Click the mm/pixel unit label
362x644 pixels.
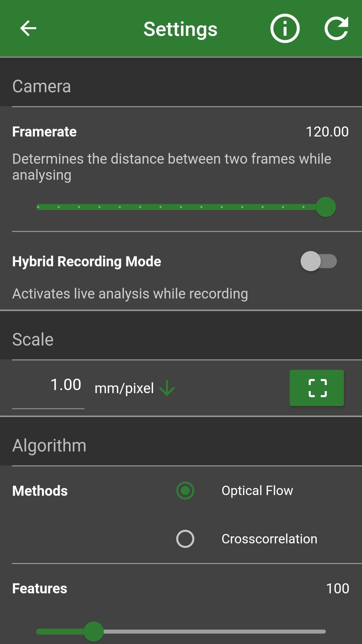point(124,388)
